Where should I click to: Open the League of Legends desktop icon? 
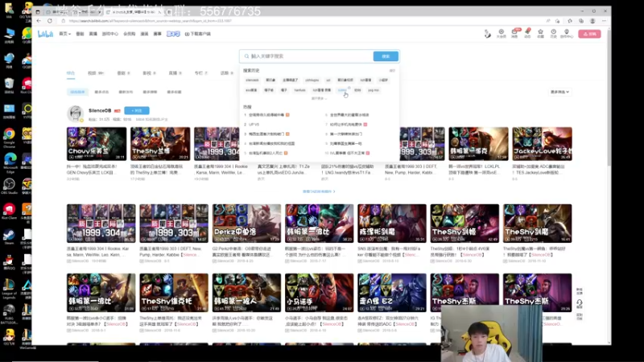(x=9, y=289)
